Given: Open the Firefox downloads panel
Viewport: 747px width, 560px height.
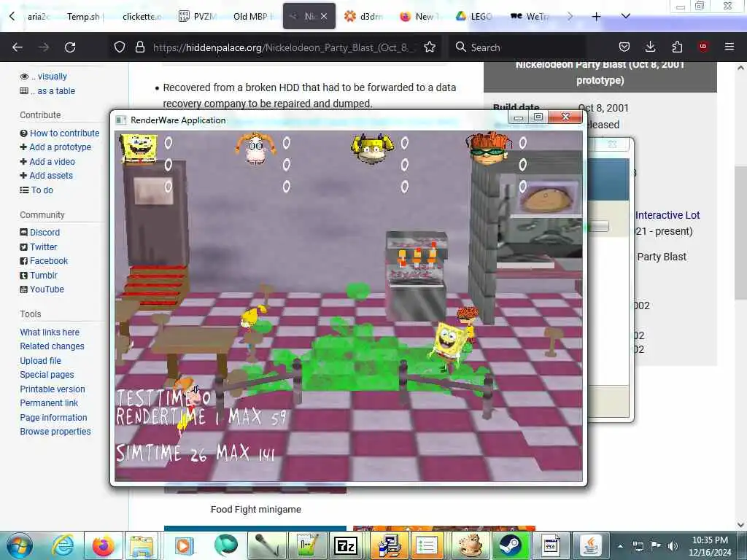Looking at the screenshot, I should click(650, 47).
